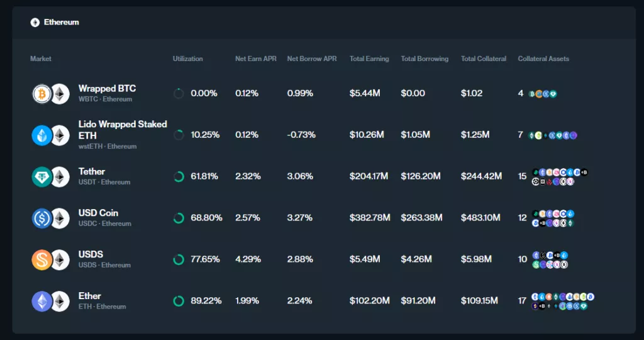This screenshot has height=340, width=644.
Task: Sort by Net Earn APR column header
Action: (256, 59)
